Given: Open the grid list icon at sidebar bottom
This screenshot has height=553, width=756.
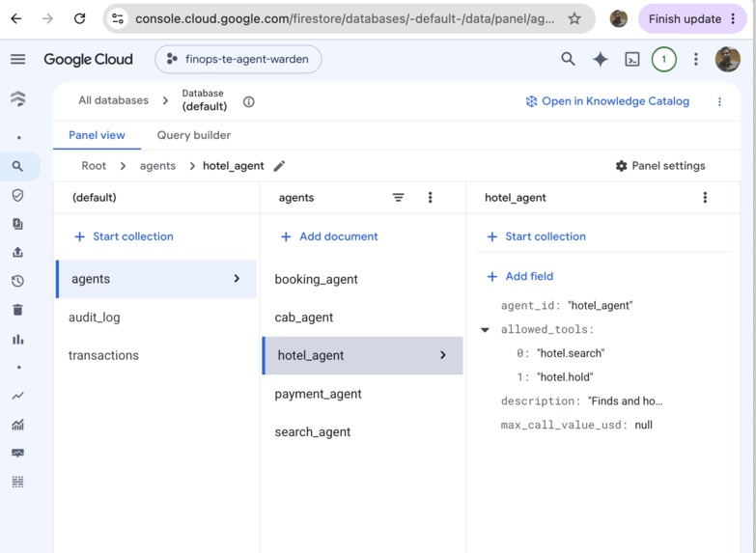Looking at the screenshot, I should (17, 482).
